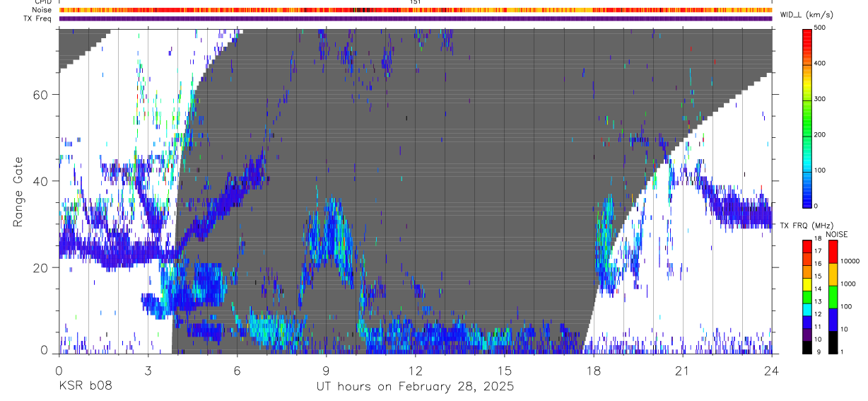The image size is (868, 401).
Task: Select the 12 tick on the UT hours axis
Action: coord(416,370)
